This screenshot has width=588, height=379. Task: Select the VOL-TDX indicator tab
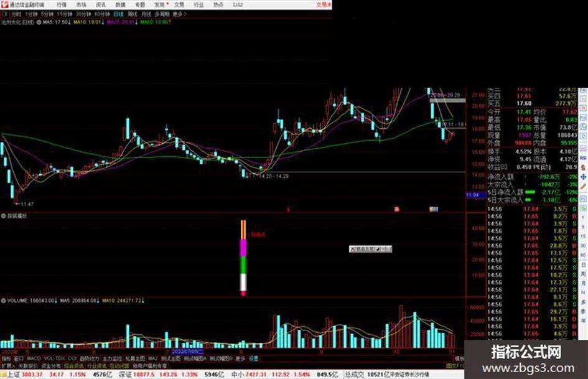point(54,358)
